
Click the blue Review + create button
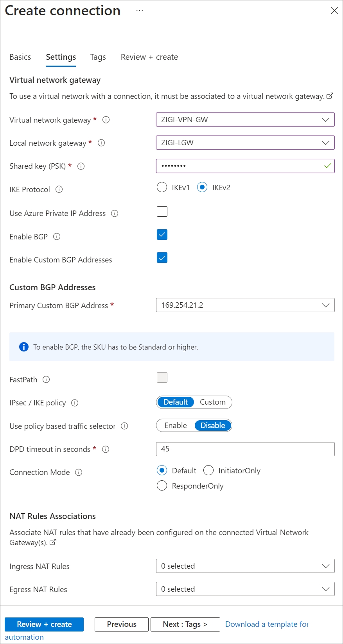click(x=44, y=624)
